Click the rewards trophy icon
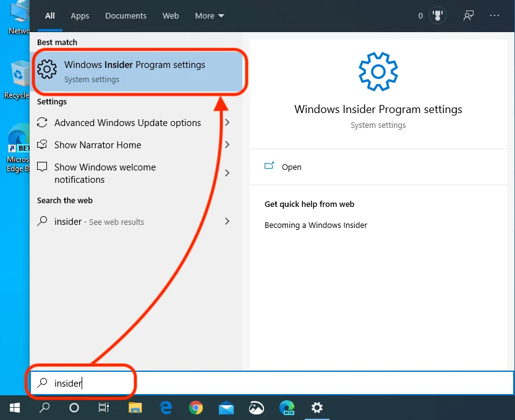515x420 pixels. [438, 15]
